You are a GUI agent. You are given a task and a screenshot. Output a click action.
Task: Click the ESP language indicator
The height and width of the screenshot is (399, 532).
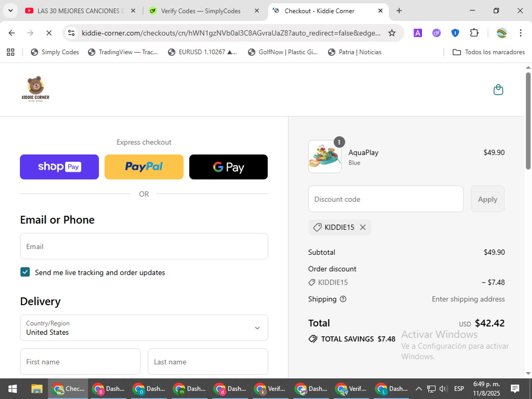point(459,389)
